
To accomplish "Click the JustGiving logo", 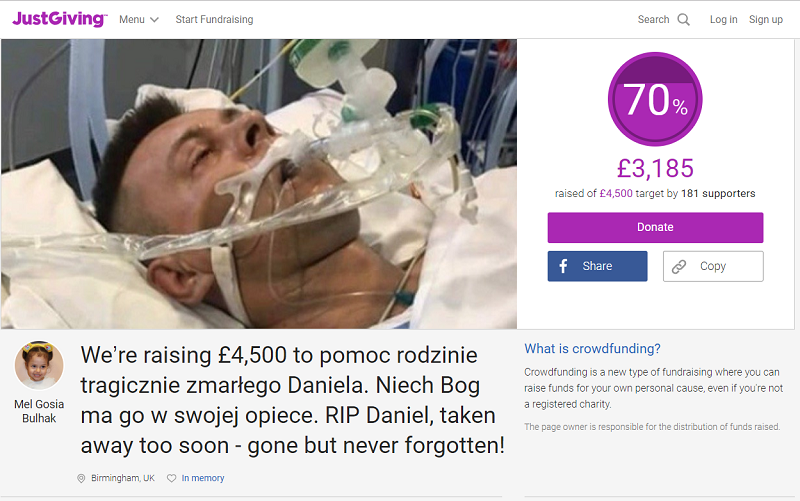I will 60,19.
